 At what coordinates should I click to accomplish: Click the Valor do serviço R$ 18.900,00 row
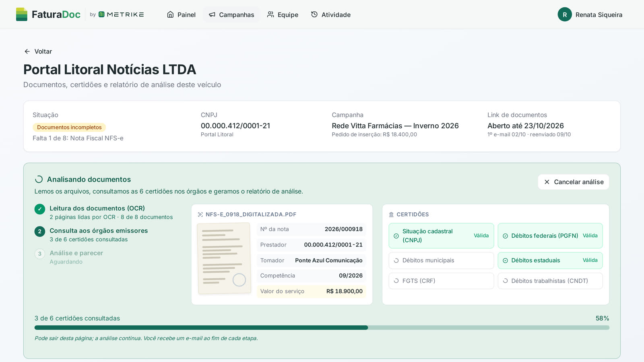pyautogui.click(x=311, y=291)
